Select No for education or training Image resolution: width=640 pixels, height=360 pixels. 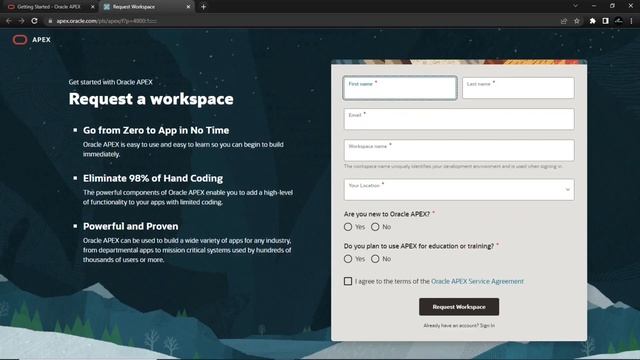tap(375, 259)
